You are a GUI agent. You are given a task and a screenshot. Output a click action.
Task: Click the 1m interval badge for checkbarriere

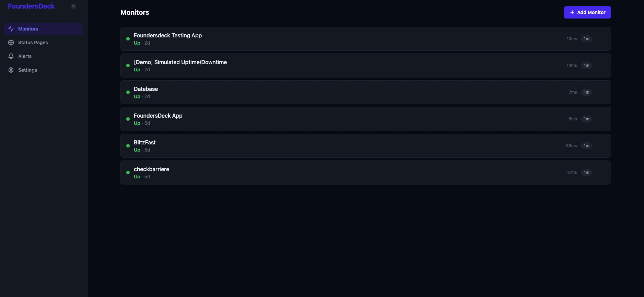point(586,173)
